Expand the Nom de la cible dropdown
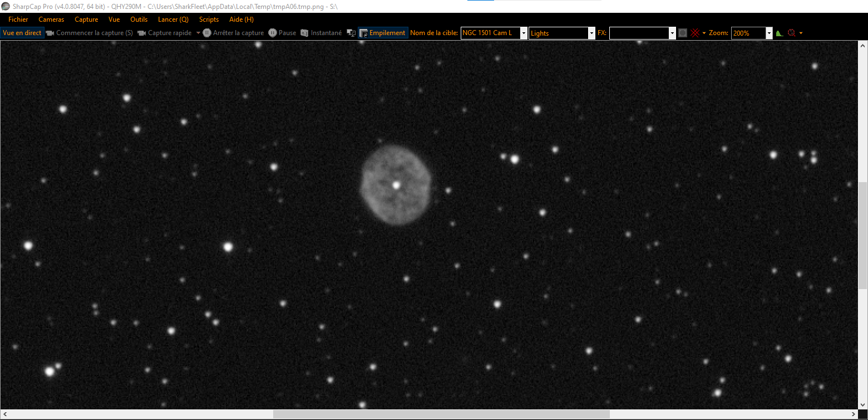Screen dimensions: 868x420 coord(524,33)
